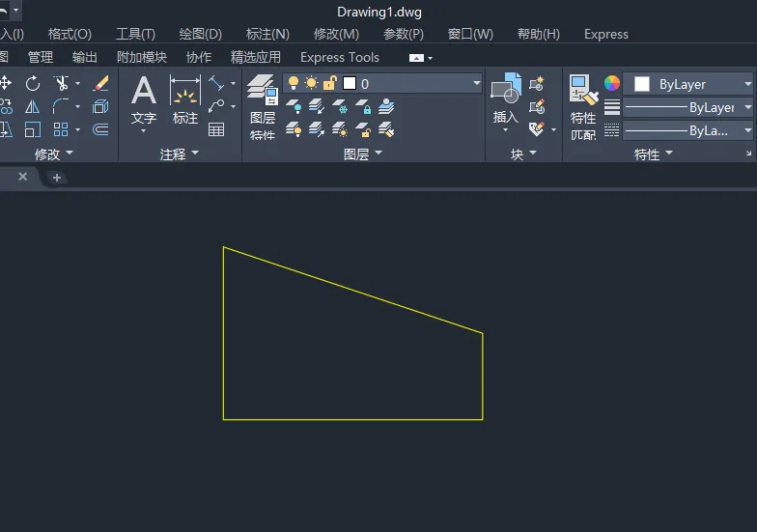Click the lineweight stacked-lines icon
The width and height of the screenshot is (757, 532).
tap(612, 106)
